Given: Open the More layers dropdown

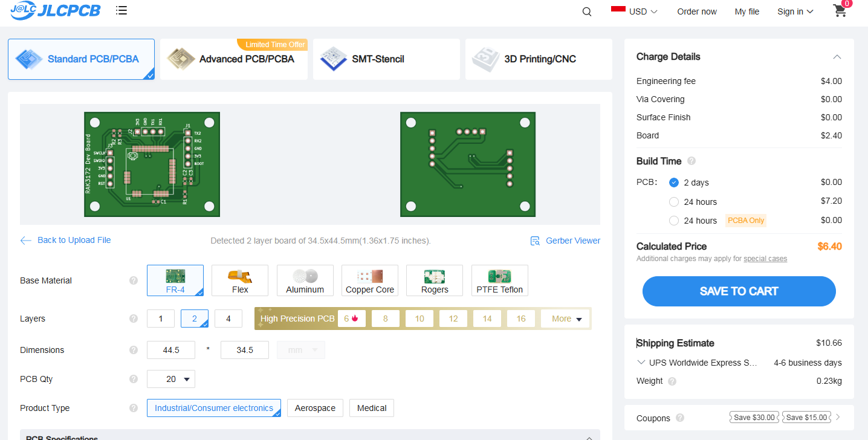Looking at the screenshot, I should pyautogui.click(x=566, y=319).
